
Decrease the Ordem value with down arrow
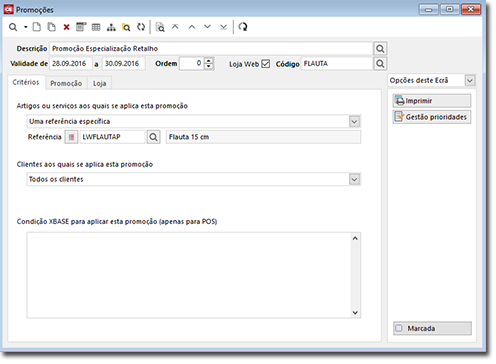coord(209,66)
